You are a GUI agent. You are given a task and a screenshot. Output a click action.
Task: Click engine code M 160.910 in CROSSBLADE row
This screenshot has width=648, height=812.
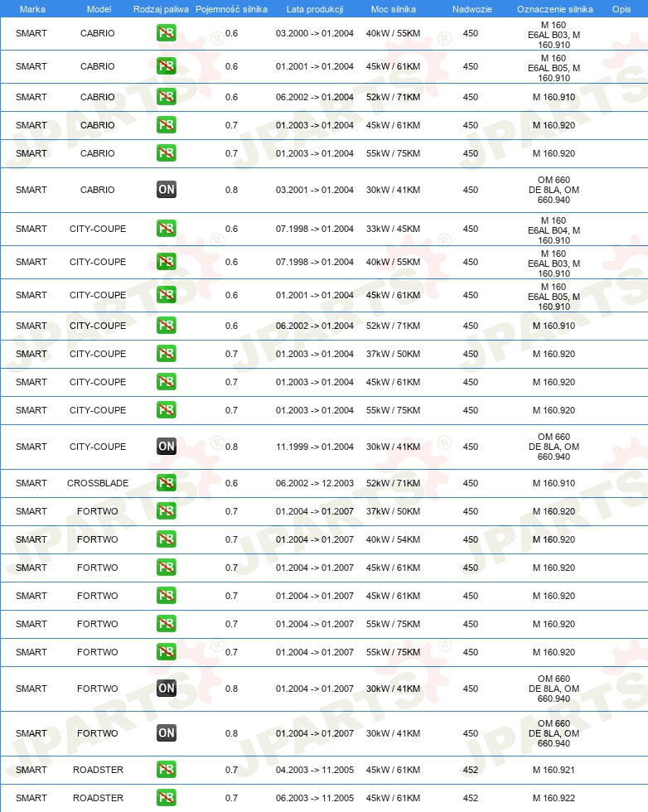(x=554, y=483)
